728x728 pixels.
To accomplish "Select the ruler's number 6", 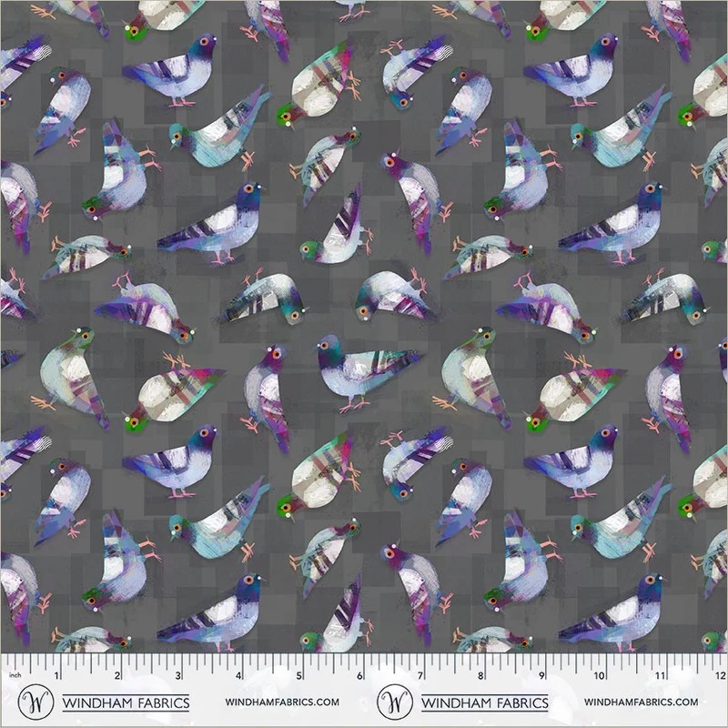I will [359, 675].
